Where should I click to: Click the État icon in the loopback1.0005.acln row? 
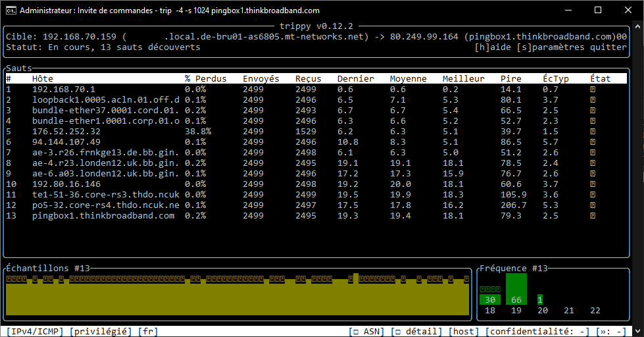pos(593,100)
